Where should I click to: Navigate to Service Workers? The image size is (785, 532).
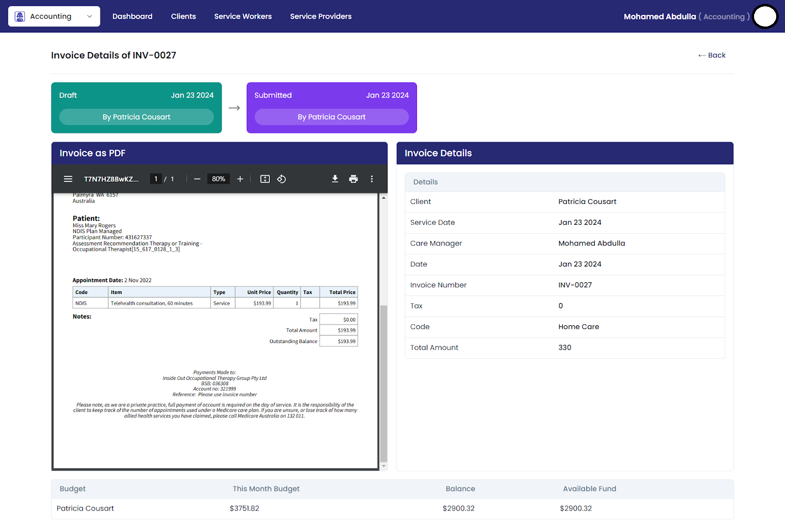coord(243,17)
